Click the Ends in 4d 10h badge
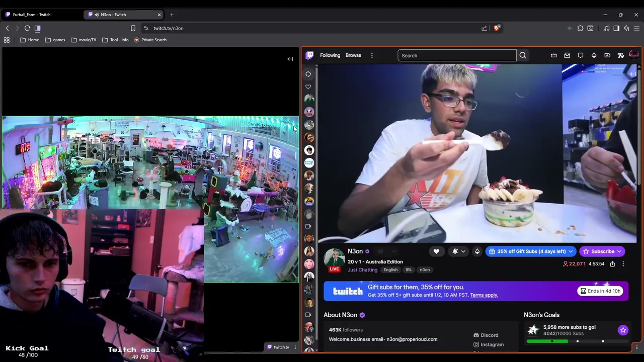644x362 pixels. pyautogui.click(x=600, y=291)
